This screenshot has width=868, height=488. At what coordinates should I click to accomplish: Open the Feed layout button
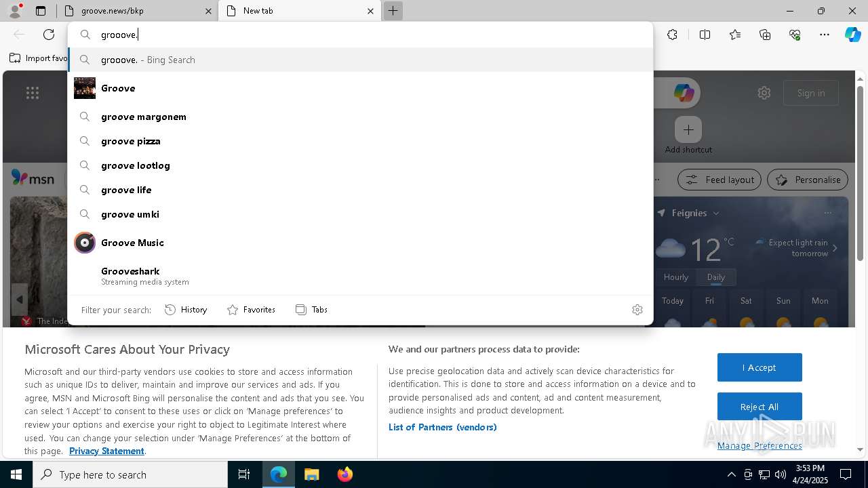(x=719, y=180)
